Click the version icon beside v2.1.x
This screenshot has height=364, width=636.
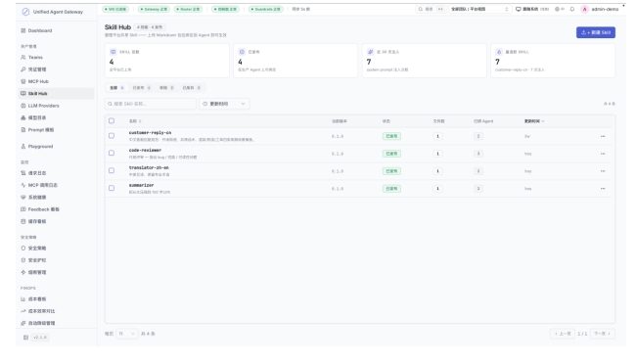(26, 338)
